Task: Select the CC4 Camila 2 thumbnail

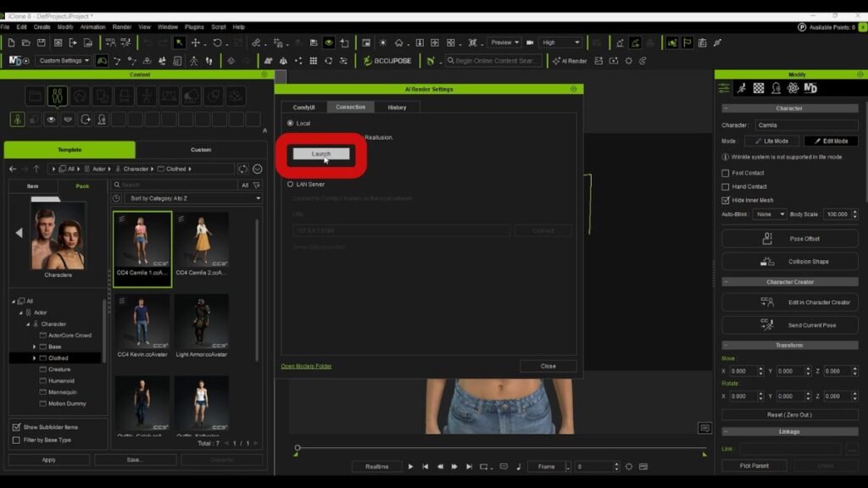Action: point(202,245)
